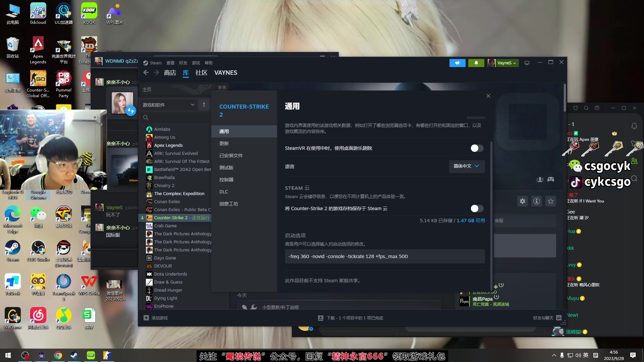
Task: Open Apex Legends desktop shortcut
Action: pos(38,50)
